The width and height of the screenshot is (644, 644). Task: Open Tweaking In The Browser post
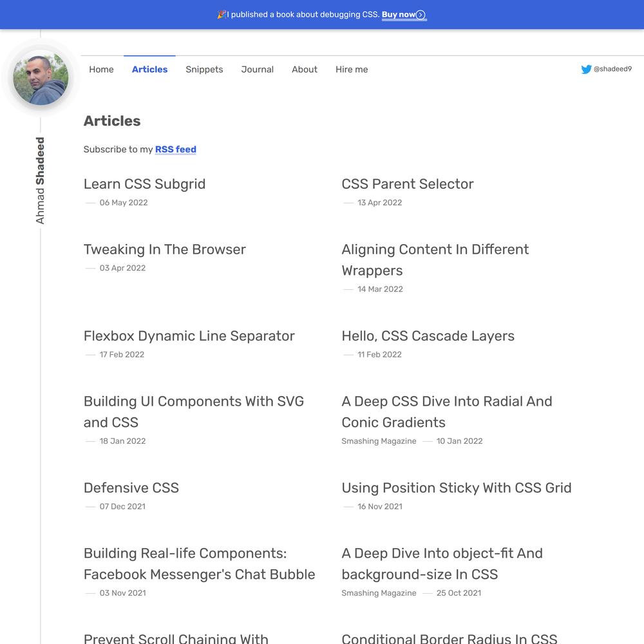(164, 250)
